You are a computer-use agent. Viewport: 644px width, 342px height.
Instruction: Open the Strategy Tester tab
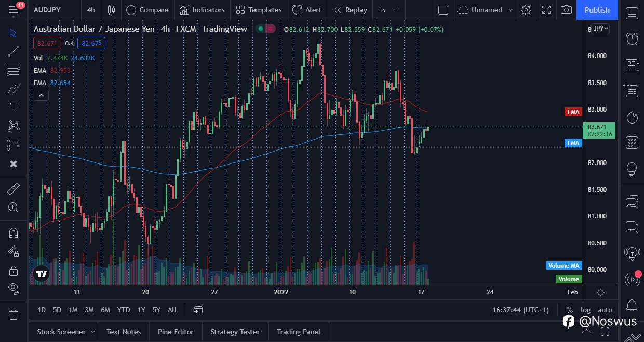(x=235, y=332)
